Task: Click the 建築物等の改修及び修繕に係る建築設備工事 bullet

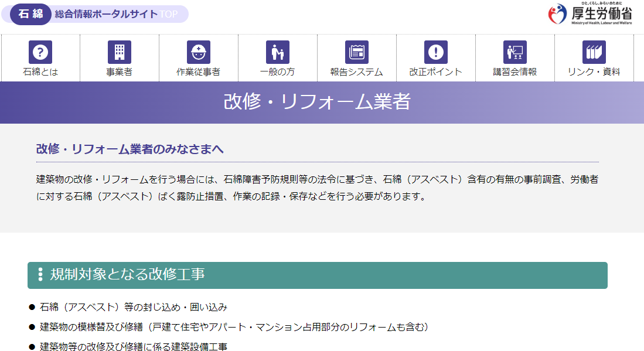Action: 133,346
